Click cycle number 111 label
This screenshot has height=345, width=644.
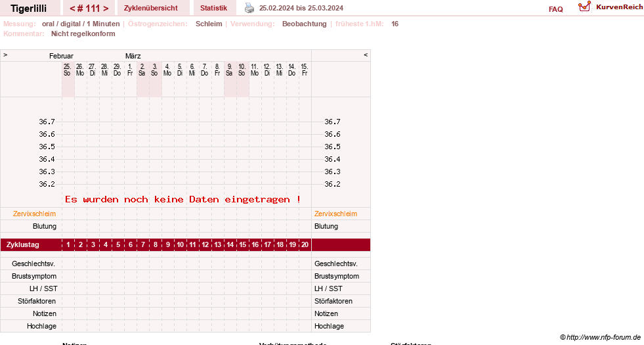(89, 9)
